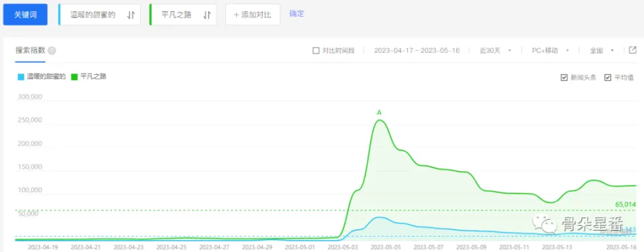Open the 全国 region dropdown

pos(602,50)
